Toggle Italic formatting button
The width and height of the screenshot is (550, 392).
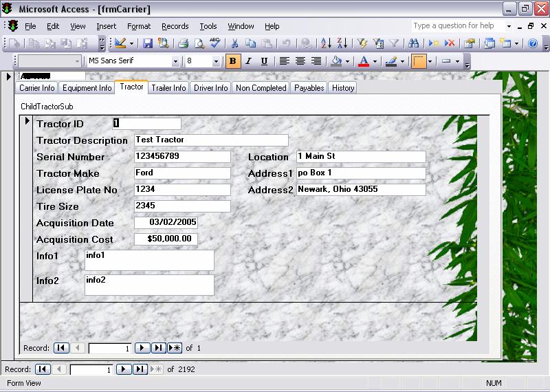tap(248, 61)
